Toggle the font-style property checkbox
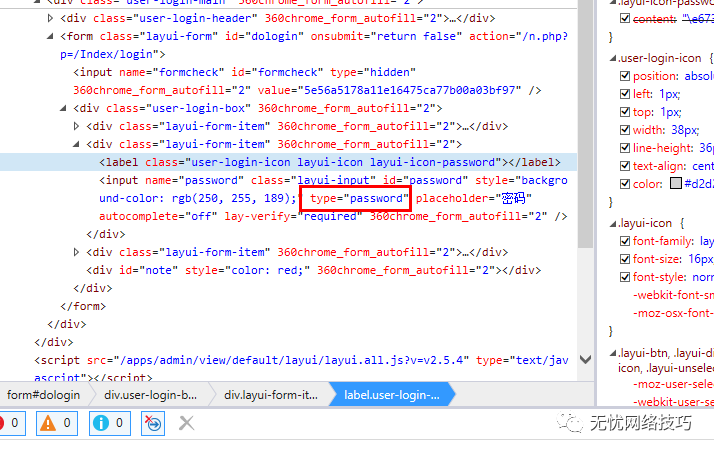This screenshot has width=714, height=453. pyautogui.click(x=625, y=277)
